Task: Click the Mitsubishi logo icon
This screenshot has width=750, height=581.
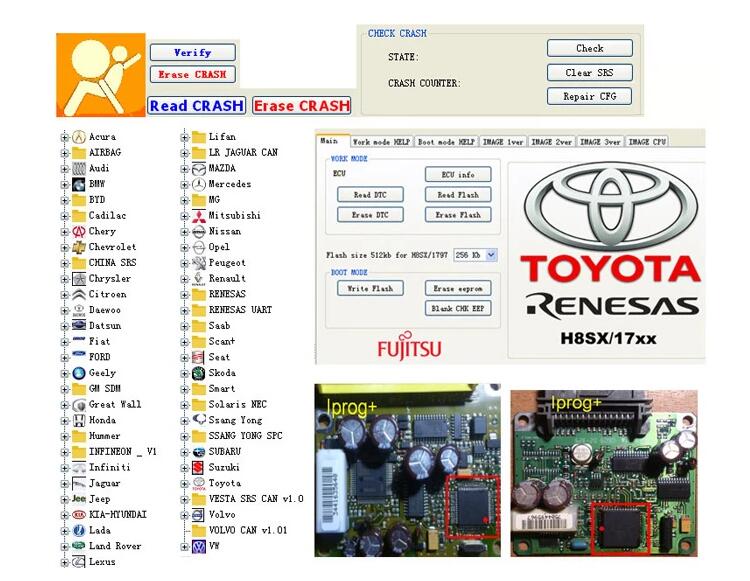Action: point(199,216)
